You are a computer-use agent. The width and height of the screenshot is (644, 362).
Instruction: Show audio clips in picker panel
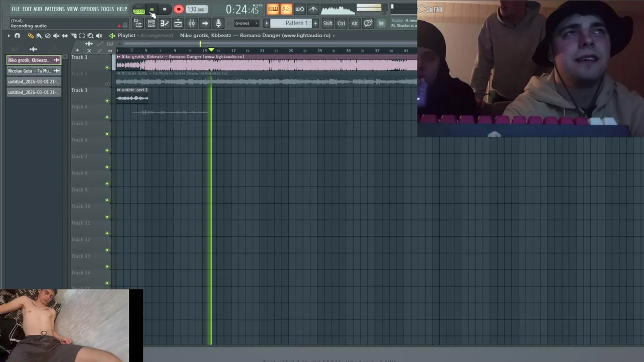pyautogui.click(x=33, y=49)
